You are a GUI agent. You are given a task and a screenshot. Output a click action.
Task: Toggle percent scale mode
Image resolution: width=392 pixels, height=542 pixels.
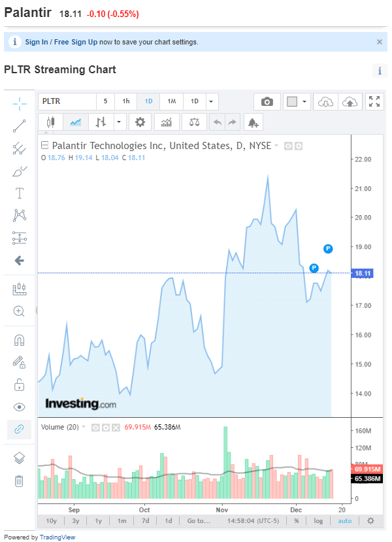297,520
